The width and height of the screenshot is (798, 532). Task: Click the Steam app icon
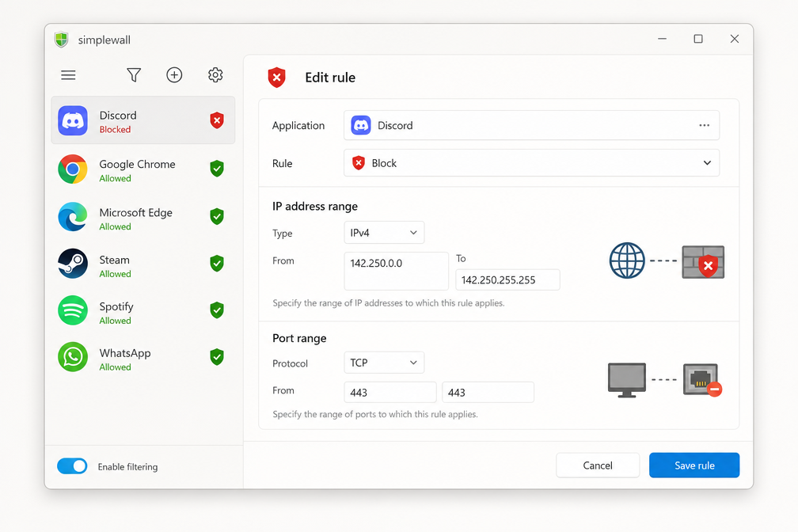pyautogui.click(x=73, y=264)
